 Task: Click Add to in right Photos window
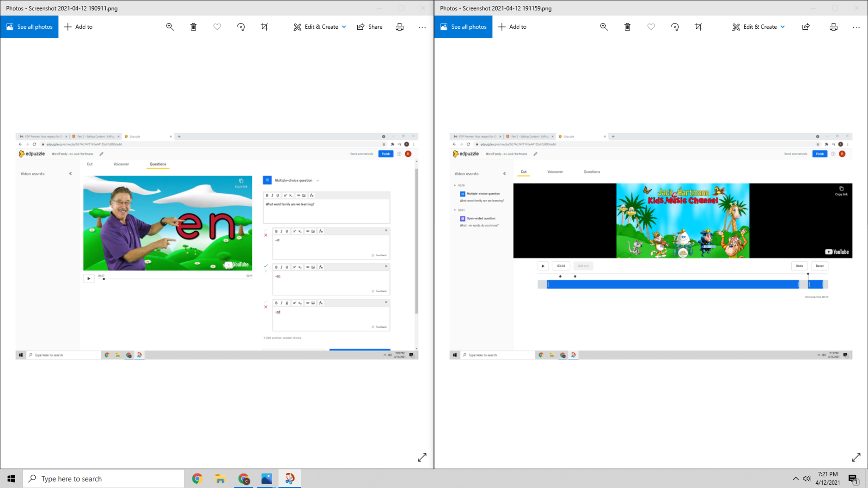coord(512,27)
